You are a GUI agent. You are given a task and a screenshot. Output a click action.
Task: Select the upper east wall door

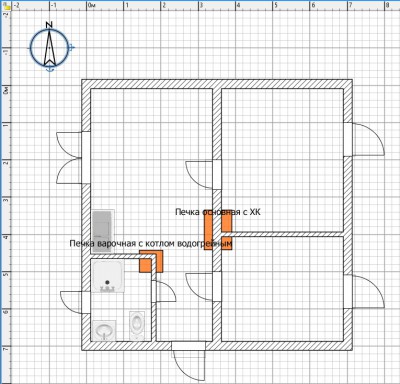point(364,139)
